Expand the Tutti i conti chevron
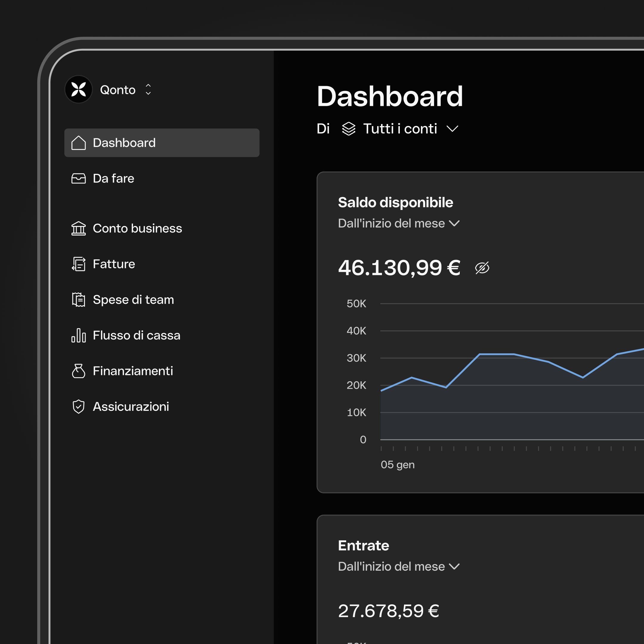 [x=452, y=129]
